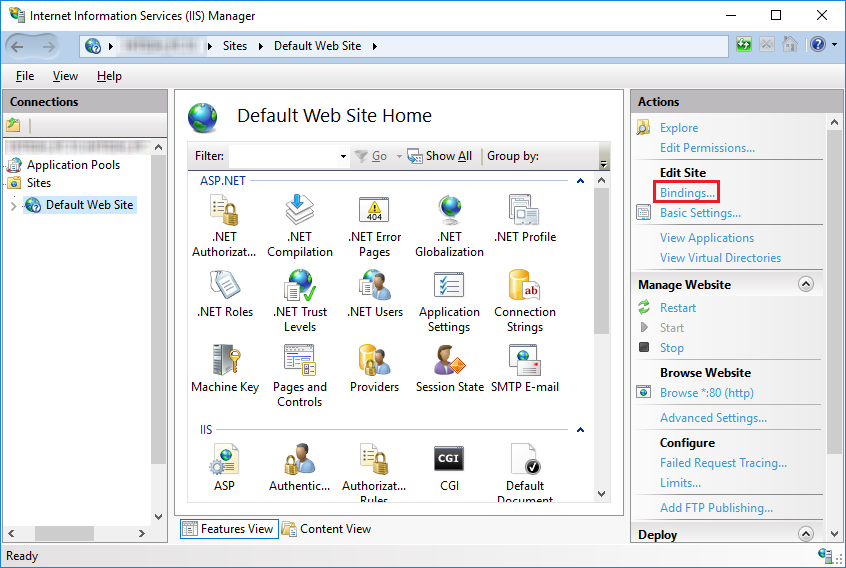Open the View menu
Viewport: 846px width, 568px height.
pos(65,76)
